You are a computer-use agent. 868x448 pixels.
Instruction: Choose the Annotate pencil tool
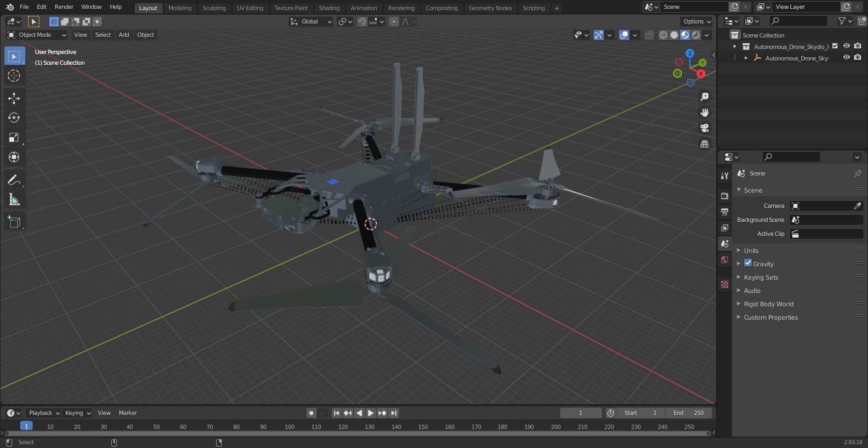[14, 180]
